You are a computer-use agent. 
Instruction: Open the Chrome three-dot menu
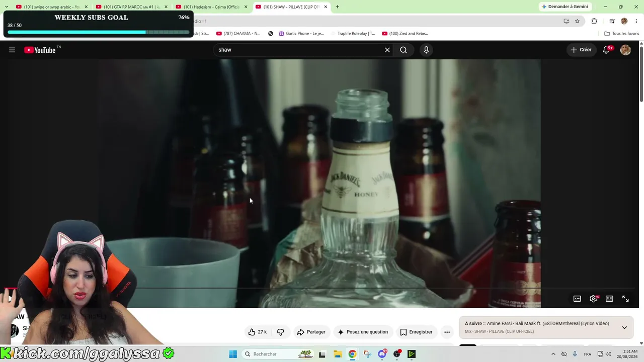[636, 21]
